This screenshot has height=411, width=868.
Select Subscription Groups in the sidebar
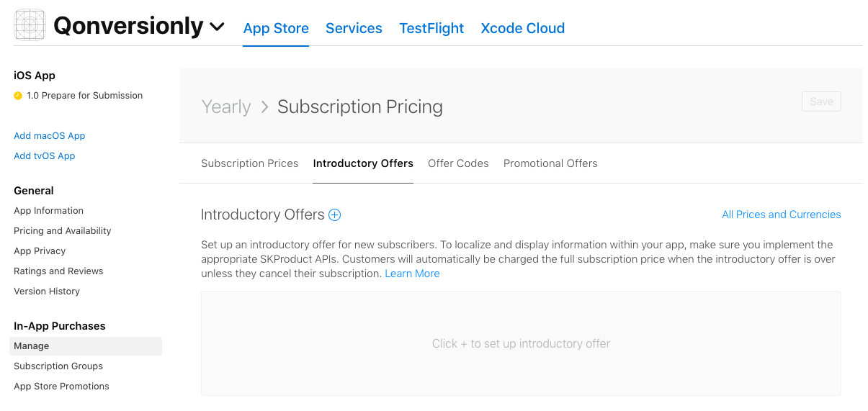point(58,366)
